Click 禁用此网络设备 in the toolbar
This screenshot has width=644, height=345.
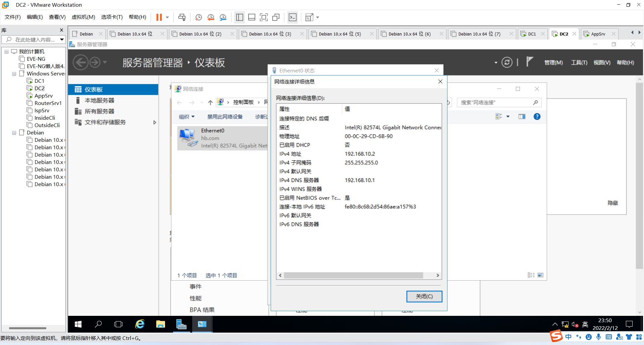pos(225,117)
